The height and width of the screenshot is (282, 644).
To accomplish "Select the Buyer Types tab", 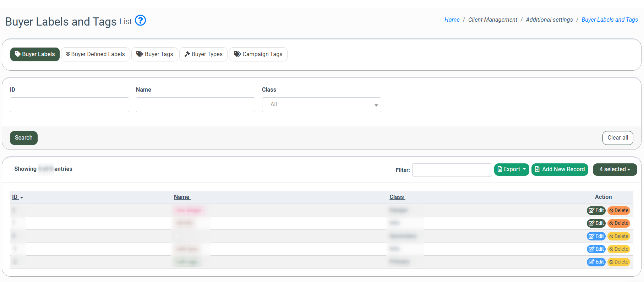I will point(203,54).
